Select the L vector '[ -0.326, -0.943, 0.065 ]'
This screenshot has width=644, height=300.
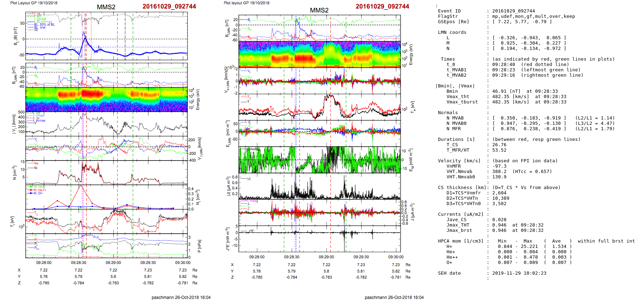coord(529,38)
